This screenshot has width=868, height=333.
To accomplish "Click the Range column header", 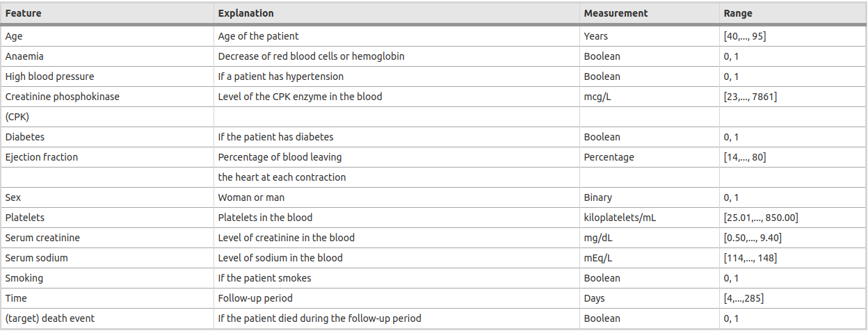I will pyautogui.click(x=737, y=13).
